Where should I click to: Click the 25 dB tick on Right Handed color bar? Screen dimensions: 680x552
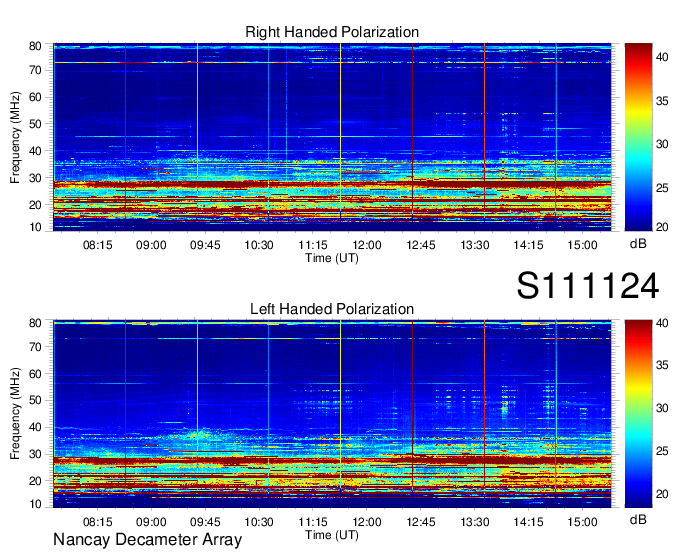point(662,188)
